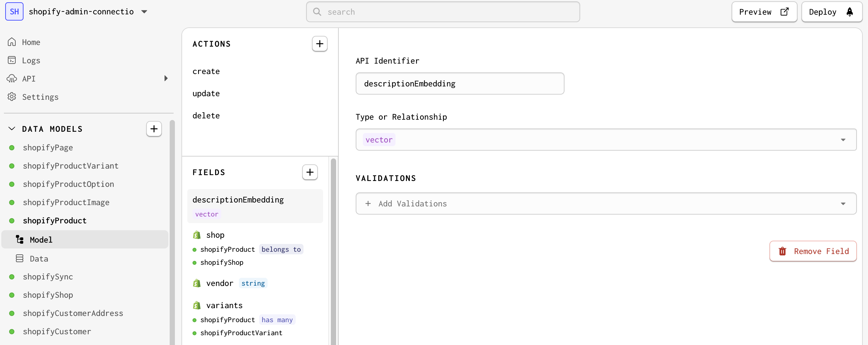868x345 pixels.
Task: Select the shopifyProduct model
Action: (x=54, y=220)
